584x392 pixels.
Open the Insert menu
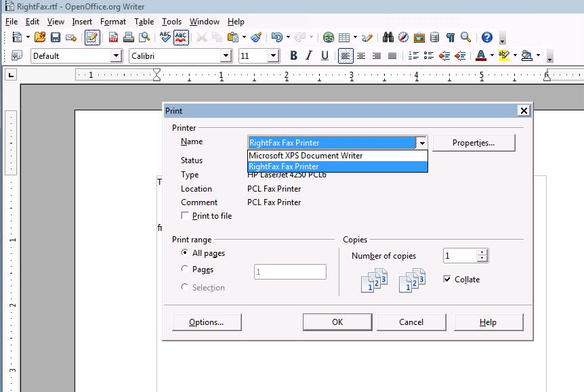(82, 22)
